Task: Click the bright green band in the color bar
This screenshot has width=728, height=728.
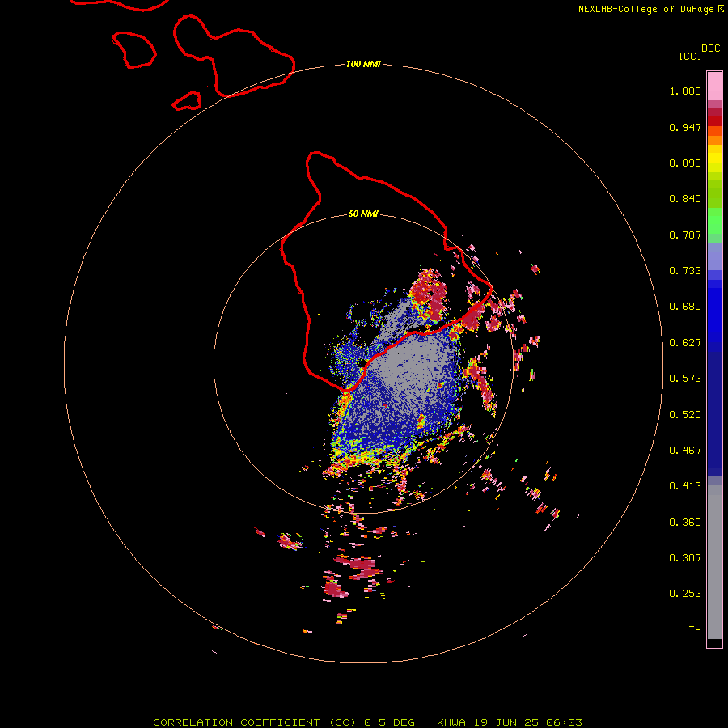Action: (x=714, y=221)
